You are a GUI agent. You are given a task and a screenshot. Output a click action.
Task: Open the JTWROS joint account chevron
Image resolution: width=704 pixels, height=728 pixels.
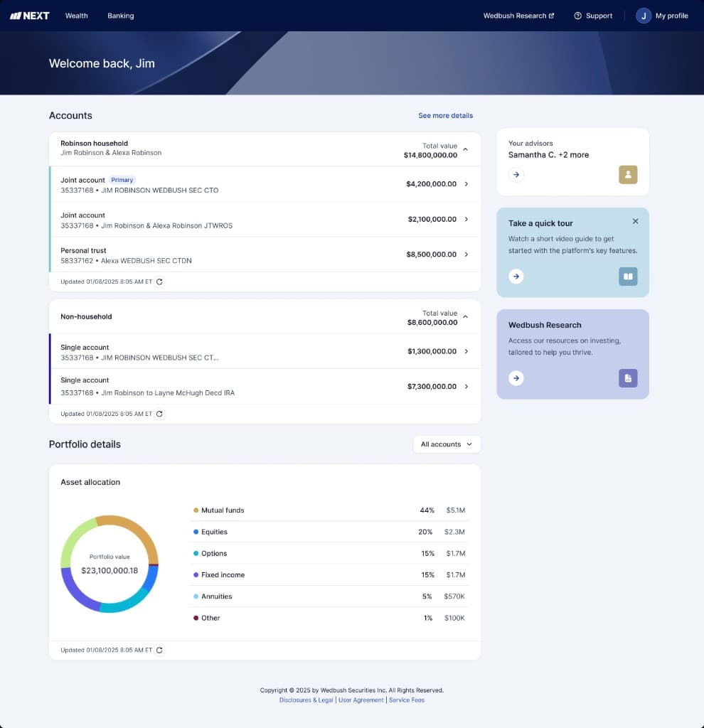coord(466,219)
